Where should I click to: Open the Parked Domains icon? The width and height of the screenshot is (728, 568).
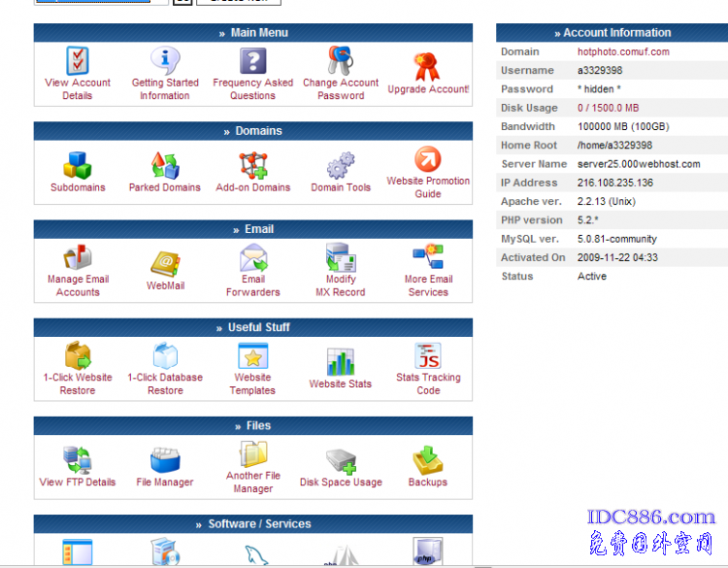[165, 165]
